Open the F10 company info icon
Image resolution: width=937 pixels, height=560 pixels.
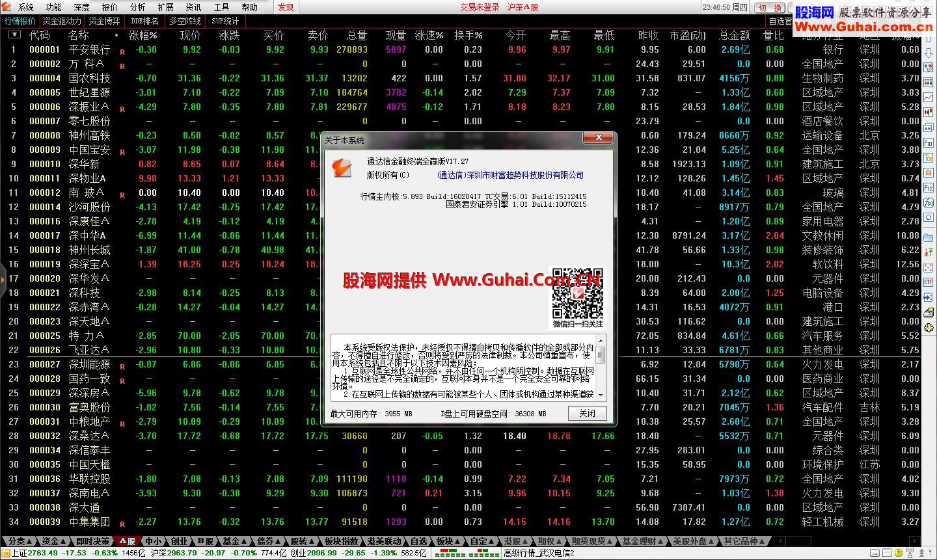(928, 143)
